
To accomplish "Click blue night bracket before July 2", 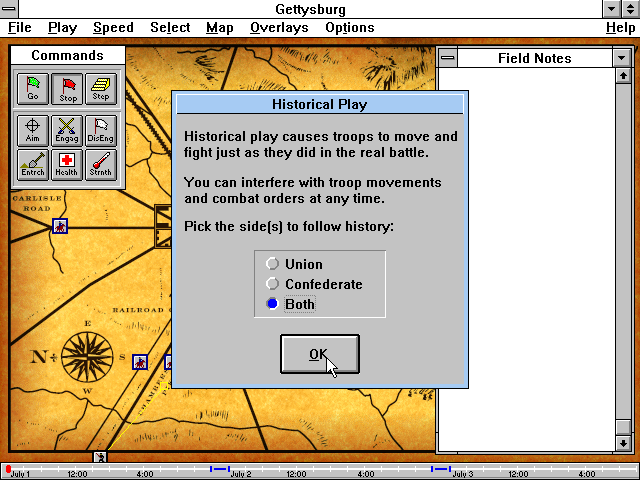I will pos(220,469).
